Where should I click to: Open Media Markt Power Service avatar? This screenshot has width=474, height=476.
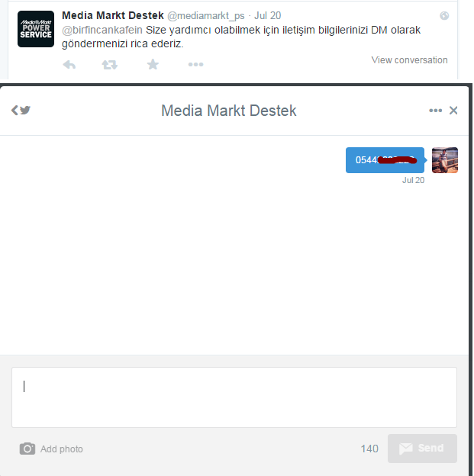(36, 29)
